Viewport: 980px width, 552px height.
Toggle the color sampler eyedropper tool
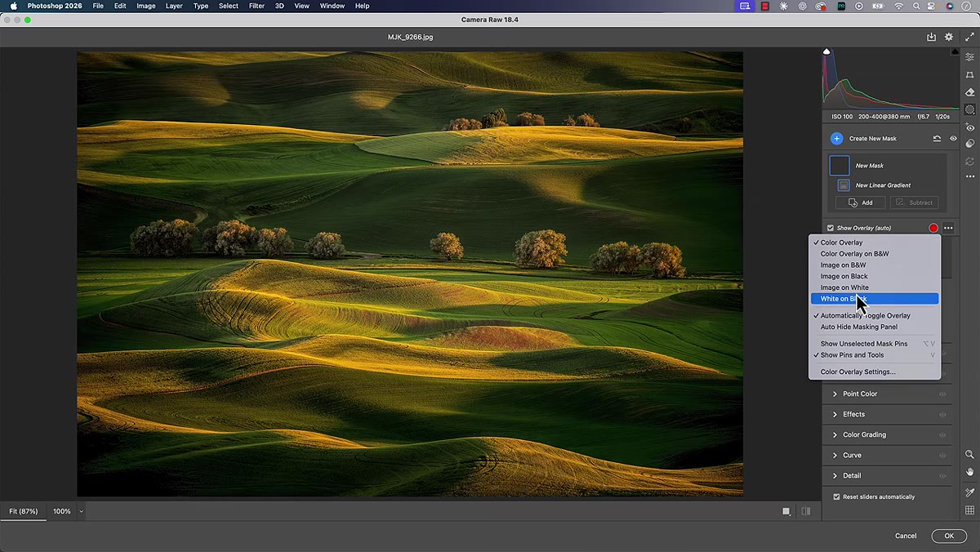coord(970,493)
